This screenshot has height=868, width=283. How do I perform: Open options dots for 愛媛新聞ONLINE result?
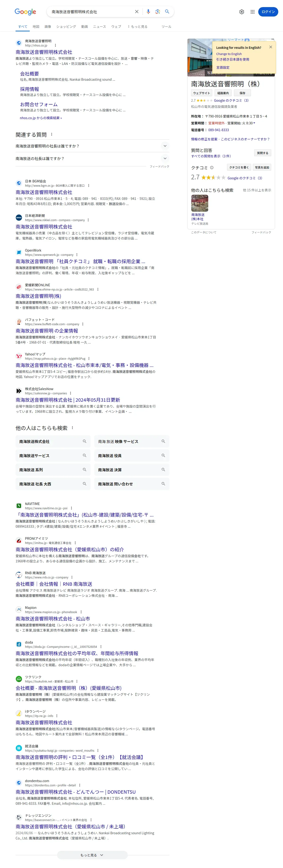tap(98, 289)
